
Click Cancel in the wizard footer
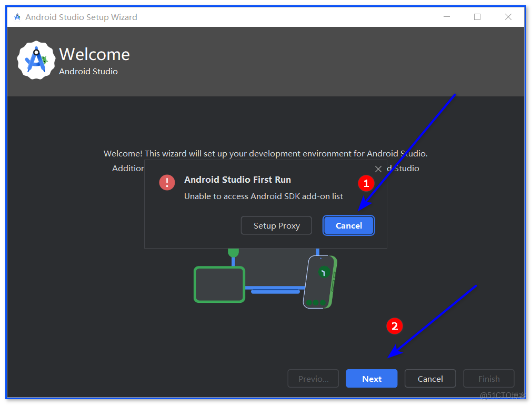430,378
